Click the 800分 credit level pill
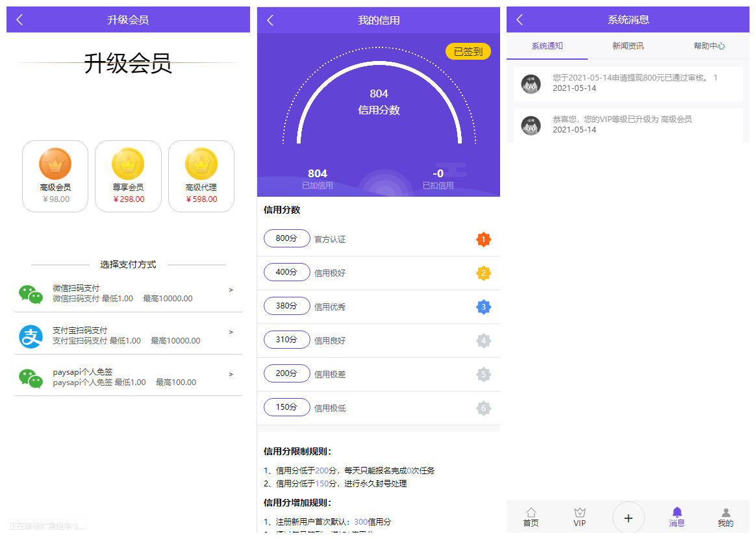Screen dimensions: 756x539 click(286, 238)
